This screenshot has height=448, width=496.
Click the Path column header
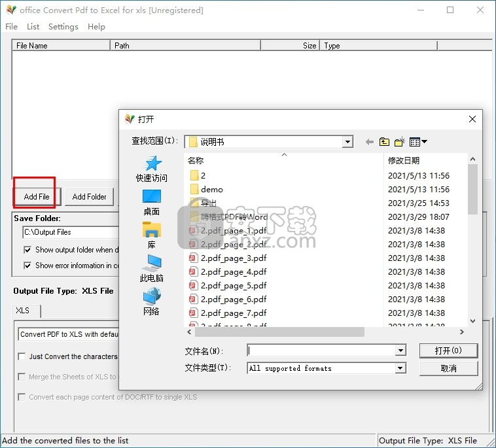pyautogui.click(x=185, y=46)
